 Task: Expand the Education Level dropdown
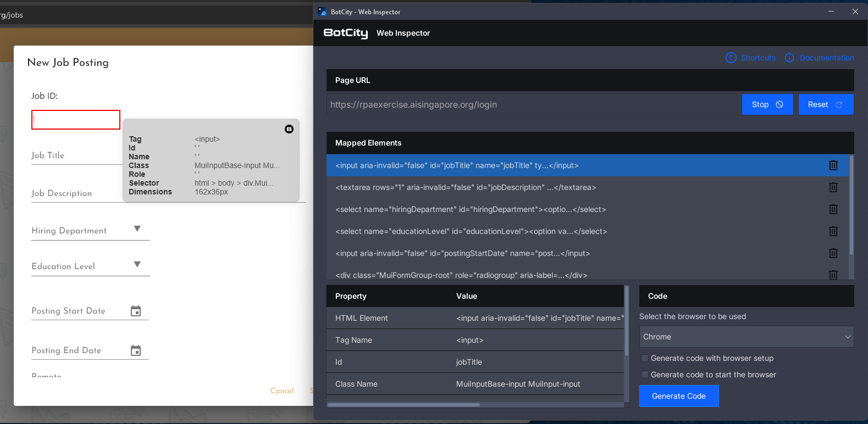click(x=137, y=265)
